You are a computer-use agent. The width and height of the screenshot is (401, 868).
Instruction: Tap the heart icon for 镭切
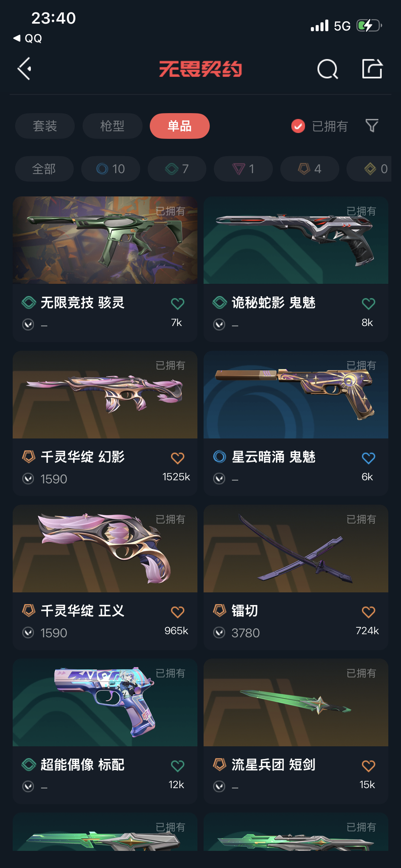pos(368,612)
